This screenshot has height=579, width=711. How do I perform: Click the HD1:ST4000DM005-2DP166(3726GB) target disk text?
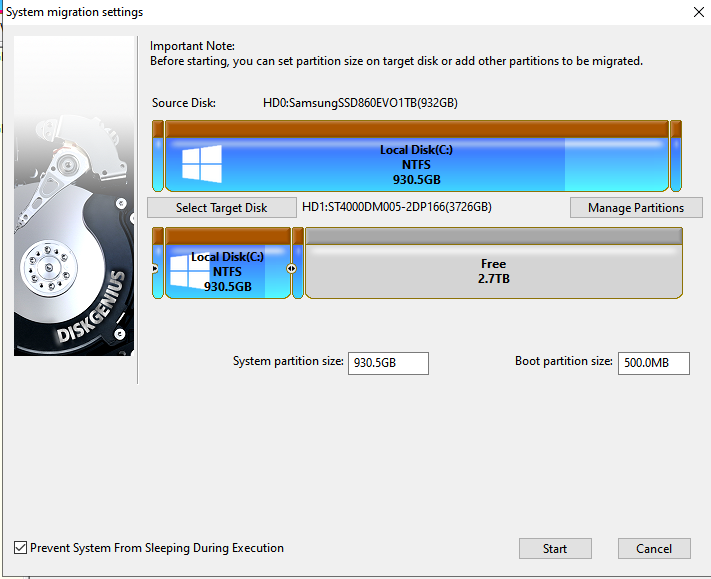point(397,207)
